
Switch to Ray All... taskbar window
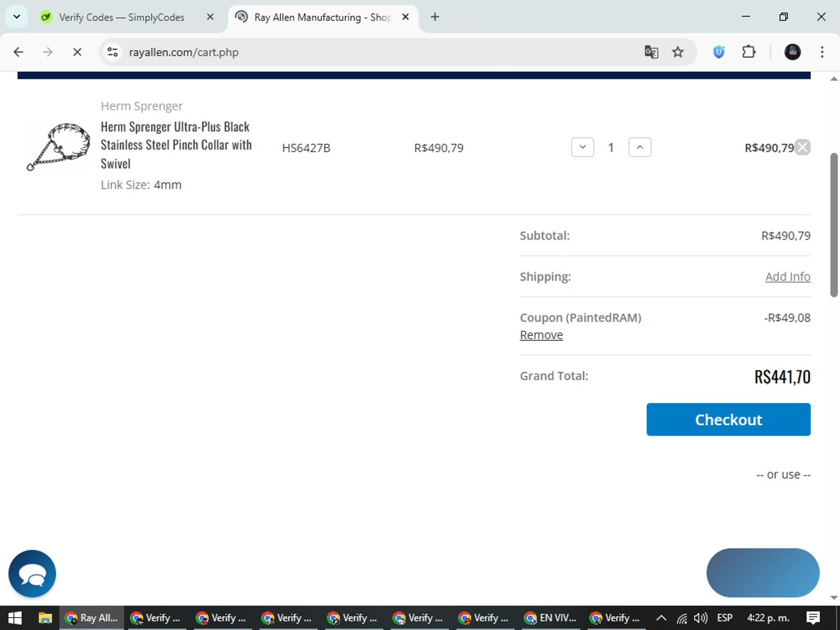92,618
